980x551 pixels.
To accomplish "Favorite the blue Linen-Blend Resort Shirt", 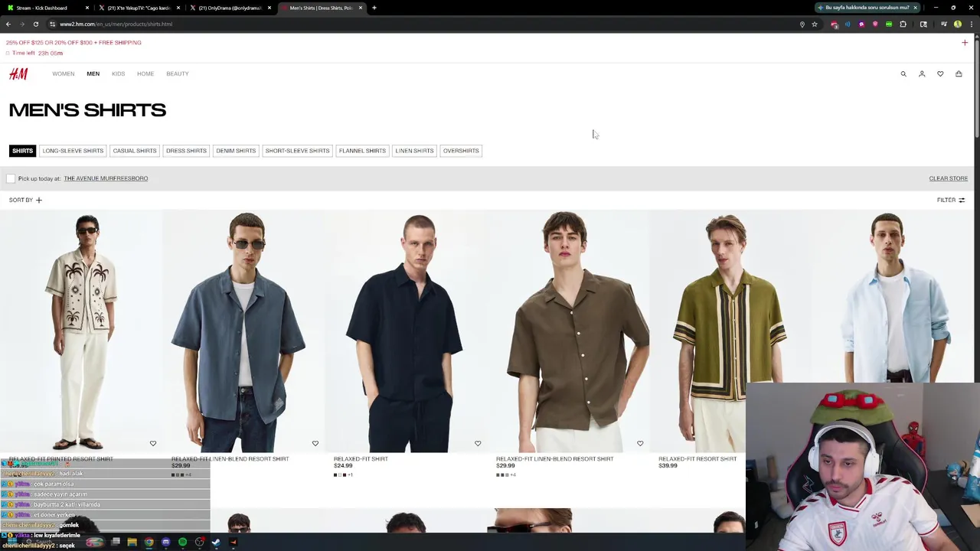I will [315, 444].
